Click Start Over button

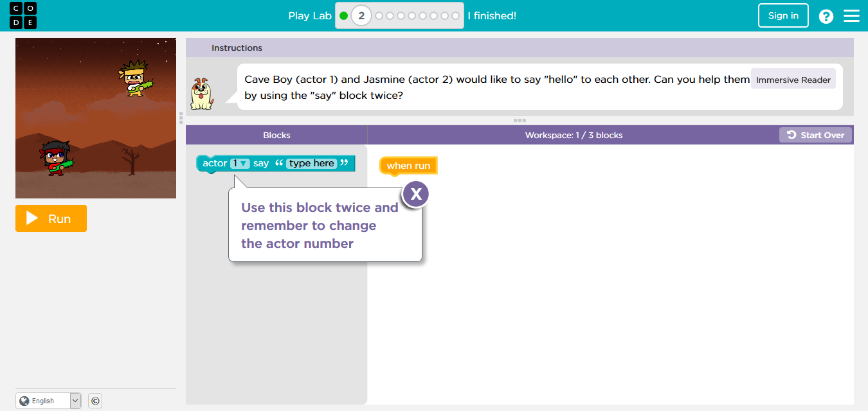tap(816, 135)
